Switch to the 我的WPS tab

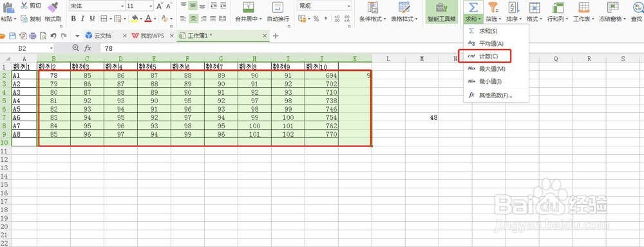(153, 35)
